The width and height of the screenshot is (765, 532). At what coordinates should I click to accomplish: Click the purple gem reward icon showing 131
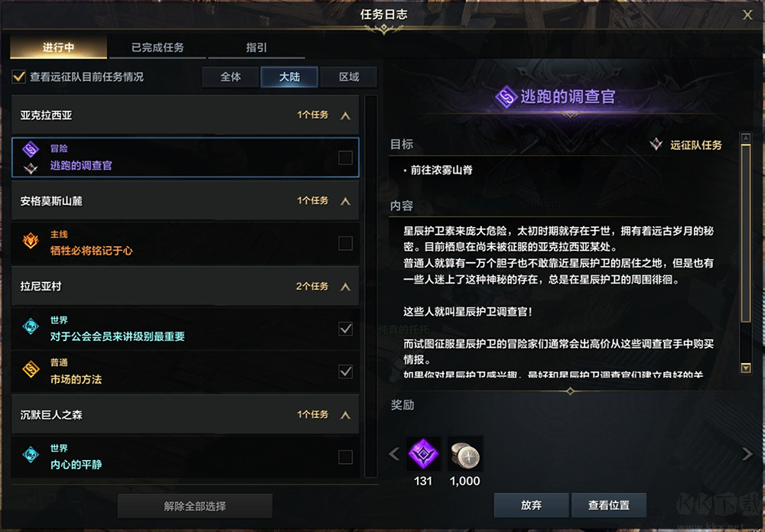(x=423, y=454)
